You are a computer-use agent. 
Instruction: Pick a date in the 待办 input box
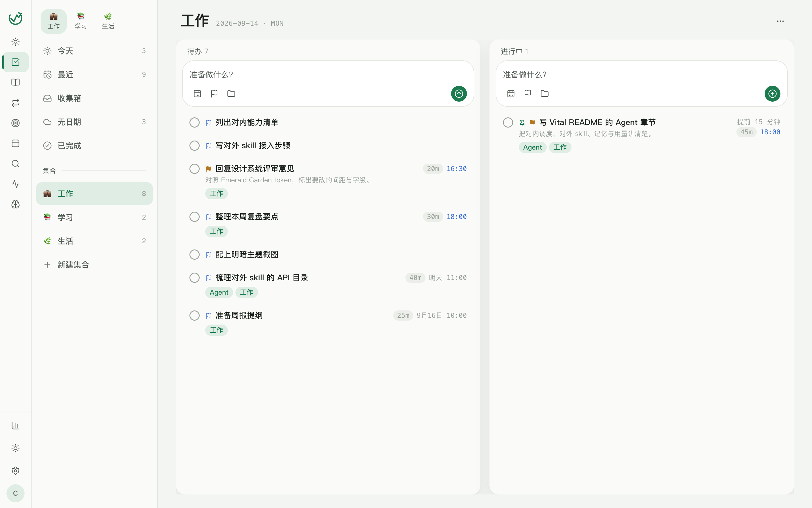(197, 93)
